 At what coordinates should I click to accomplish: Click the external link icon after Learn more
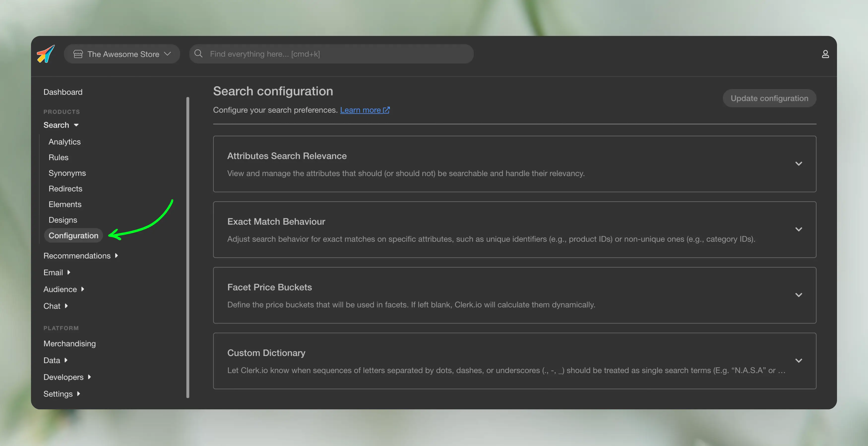pyautogui.click(x=386, y=110)
